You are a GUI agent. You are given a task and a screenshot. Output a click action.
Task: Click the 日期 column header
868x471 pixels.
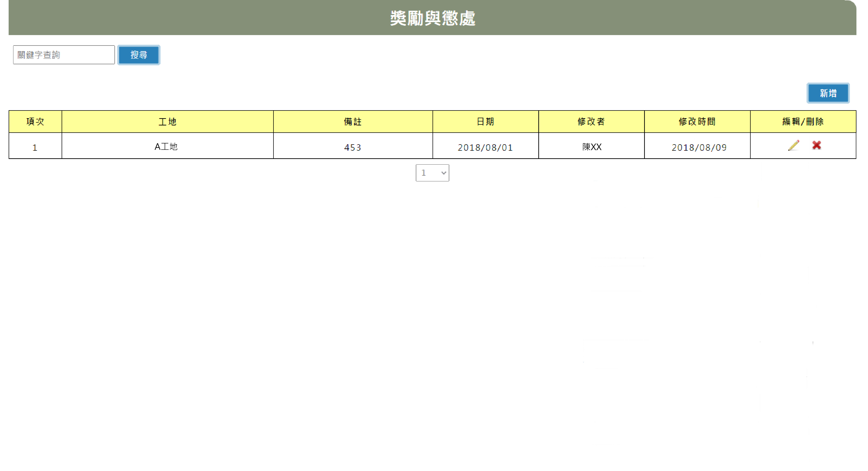486,121
